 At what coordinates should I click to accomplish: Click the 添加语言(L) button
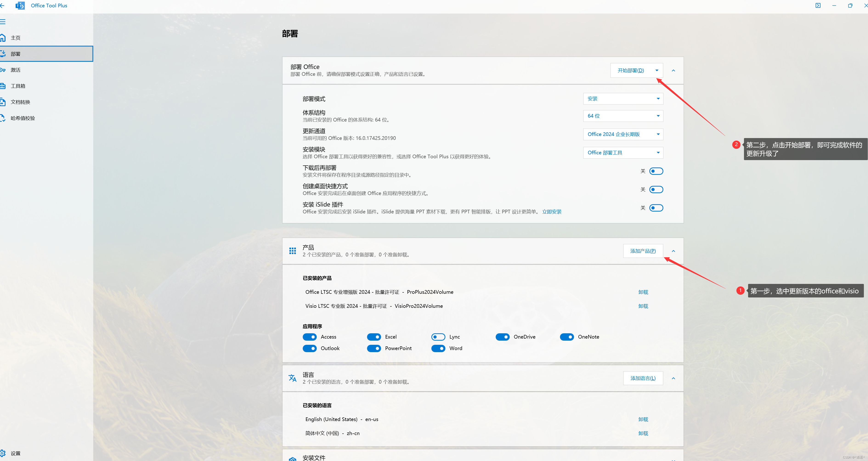click(x=643, y=379)
